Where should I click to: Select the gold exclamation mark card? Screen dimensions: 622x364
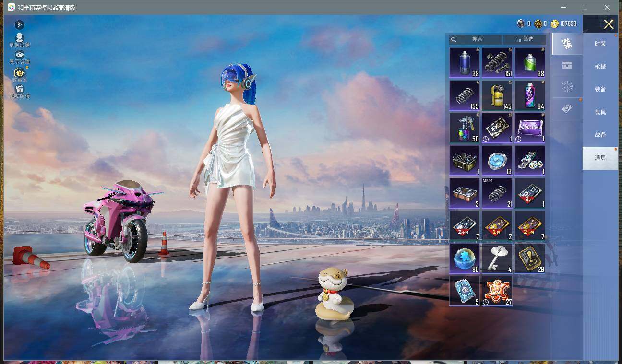pos(530,258)
